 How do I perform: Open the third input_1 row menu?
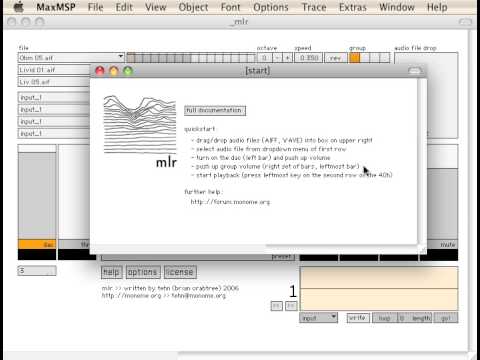tap(54, 122)
